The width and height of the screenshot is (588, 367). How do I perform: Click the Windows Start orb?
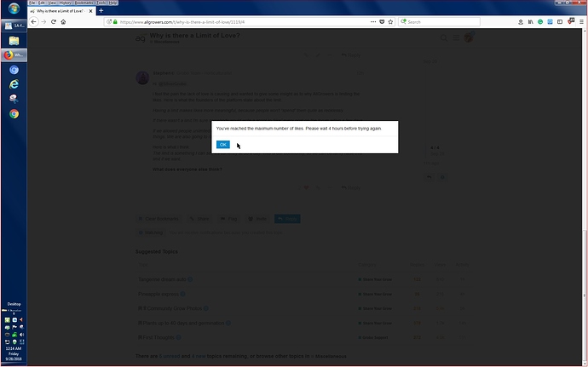click(14, 9)
